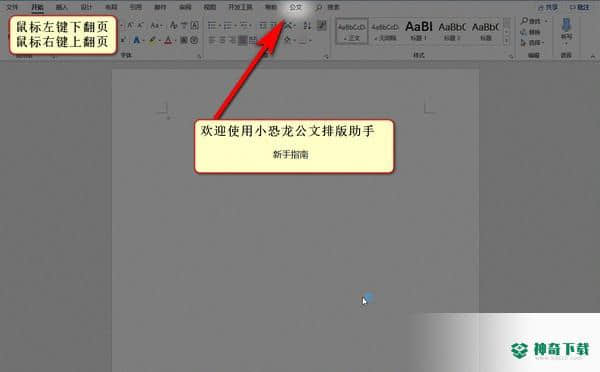Open the multilevel list menu
This screenshot has width=600, height=372.
pos(245,26)
